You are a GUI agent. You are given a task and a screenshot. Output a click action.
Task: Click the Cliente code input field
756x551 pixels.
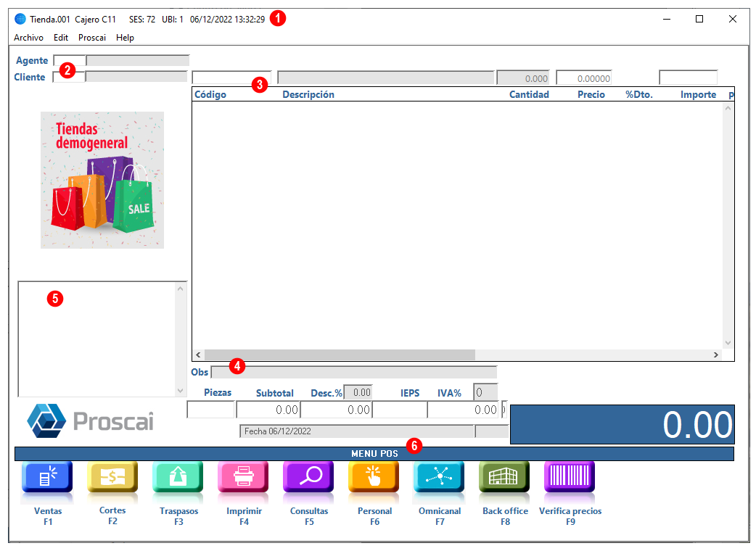point(69,77)
